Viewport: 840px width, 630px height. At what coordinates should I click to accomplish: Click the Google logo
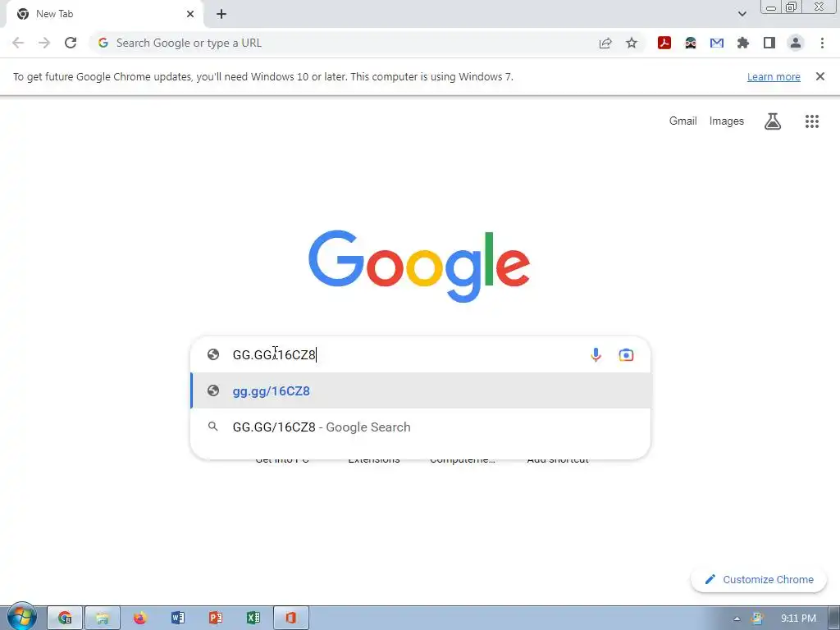click(x=419, y=267)
